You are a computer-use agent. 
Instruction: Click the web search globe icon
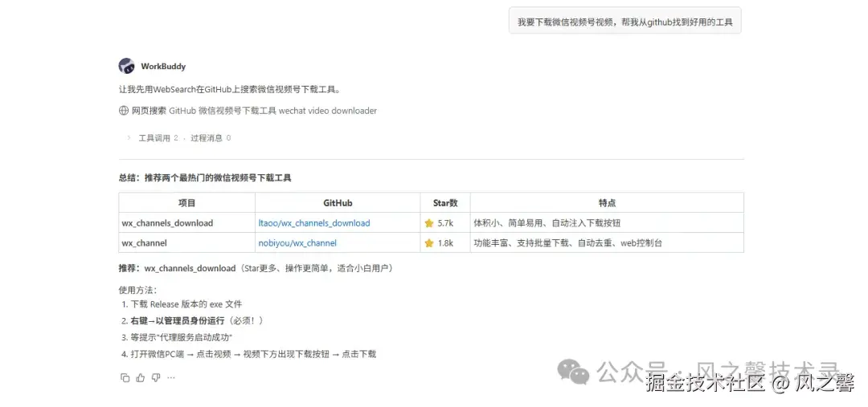pyautogui.click(x=124, y=111)
